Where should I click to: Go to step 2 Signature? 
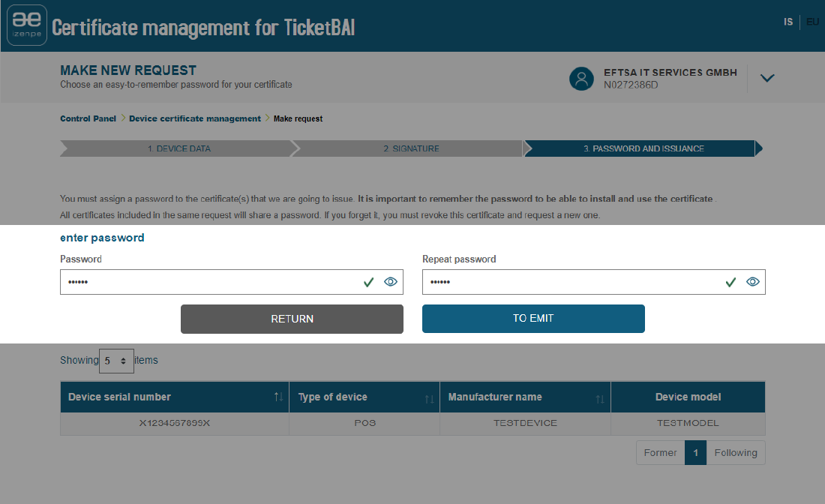[x=411, y=148]
